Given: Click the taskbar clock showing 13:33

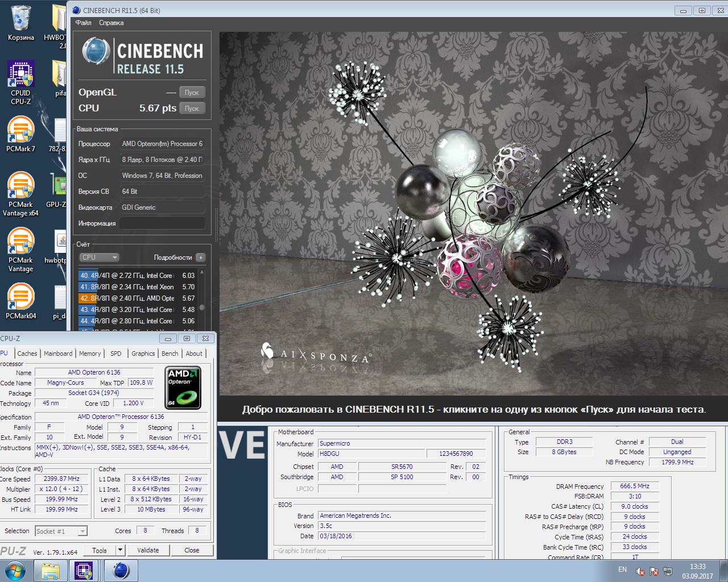Looking at the screenshot, I should 698,571.
